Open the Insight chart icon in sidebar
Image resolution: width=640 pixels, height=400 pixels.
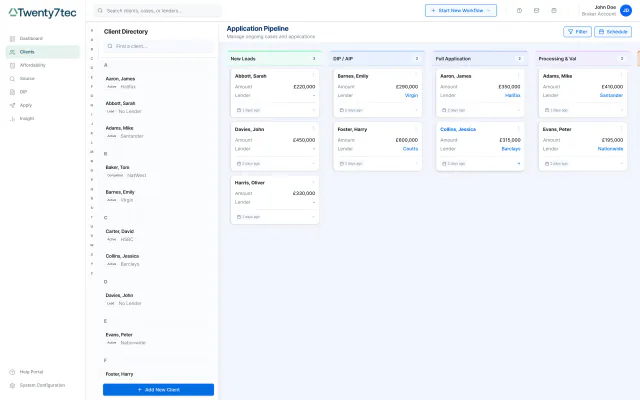(x=12, y=119)
